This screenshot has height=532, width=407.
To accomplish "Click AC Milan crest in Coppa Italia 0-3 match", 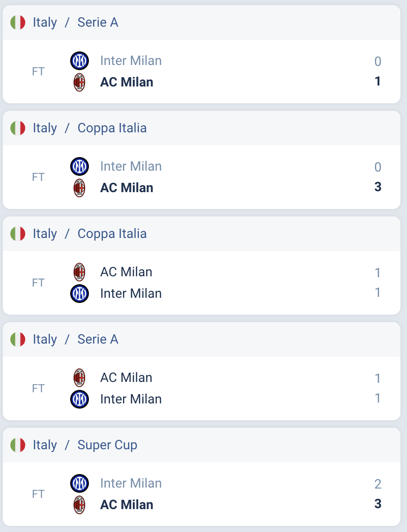I will click(80, 188).
